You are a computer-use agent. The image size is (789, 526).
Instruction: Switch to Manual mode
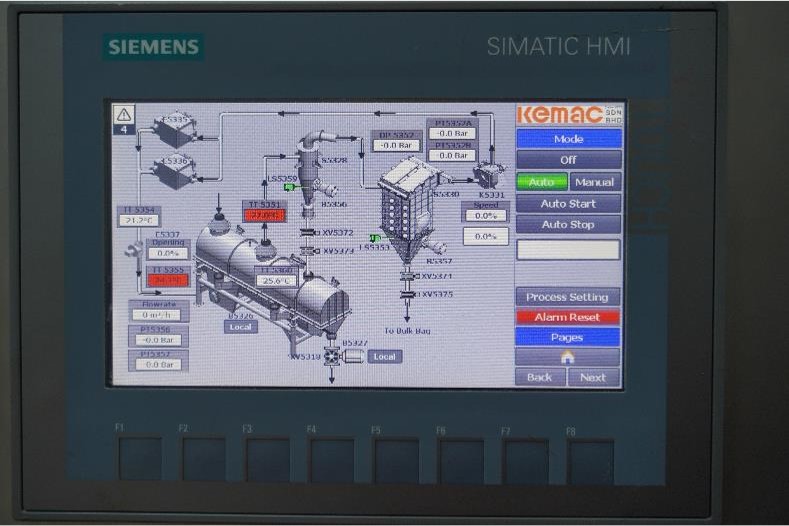click(x=594, y=182)
